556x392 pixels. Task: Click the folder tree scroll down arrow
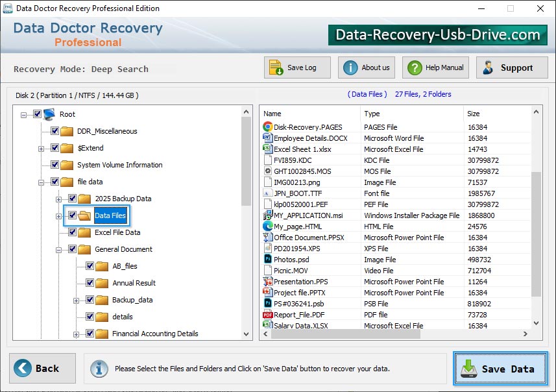(246, 334)
